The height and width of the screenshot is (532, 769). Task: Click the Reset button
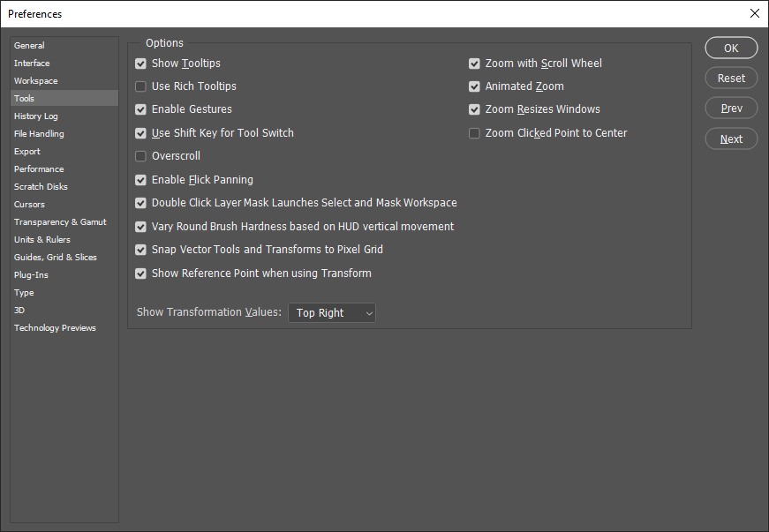(731, 79)
